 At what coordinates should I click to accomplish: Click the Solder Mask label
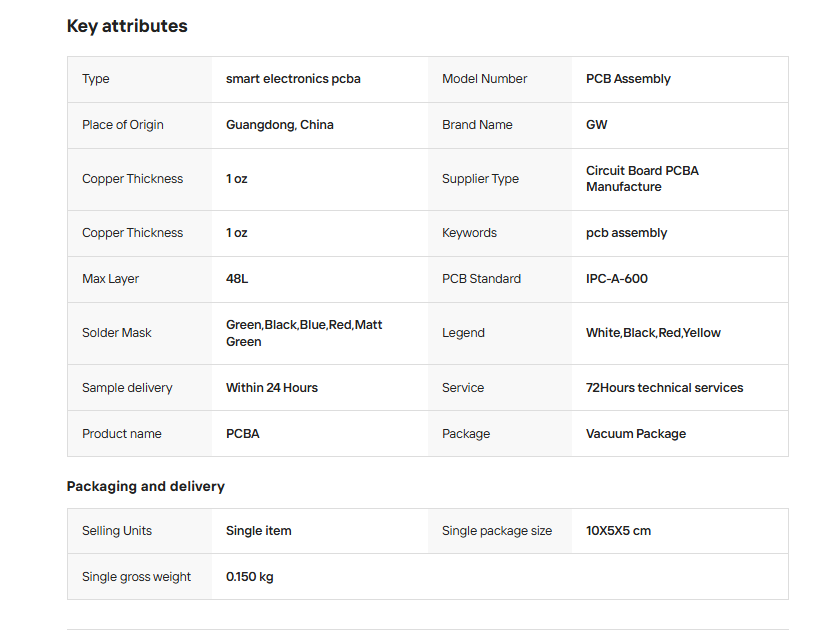coord(117,333)
